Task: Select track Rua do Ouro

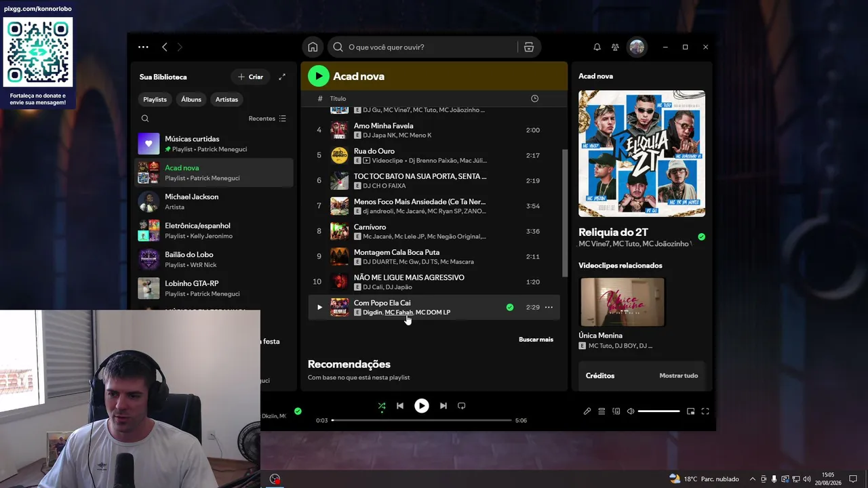Action: 434,155
